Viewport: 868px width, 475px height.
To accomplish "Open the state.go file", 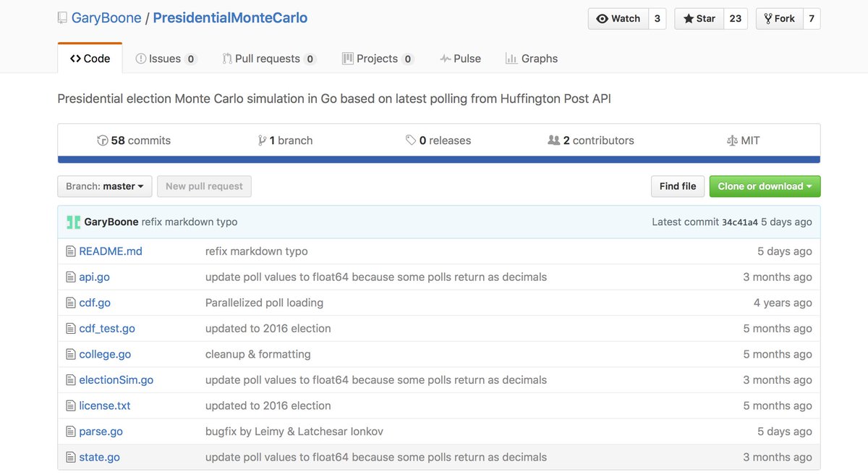I will point(99,457).
